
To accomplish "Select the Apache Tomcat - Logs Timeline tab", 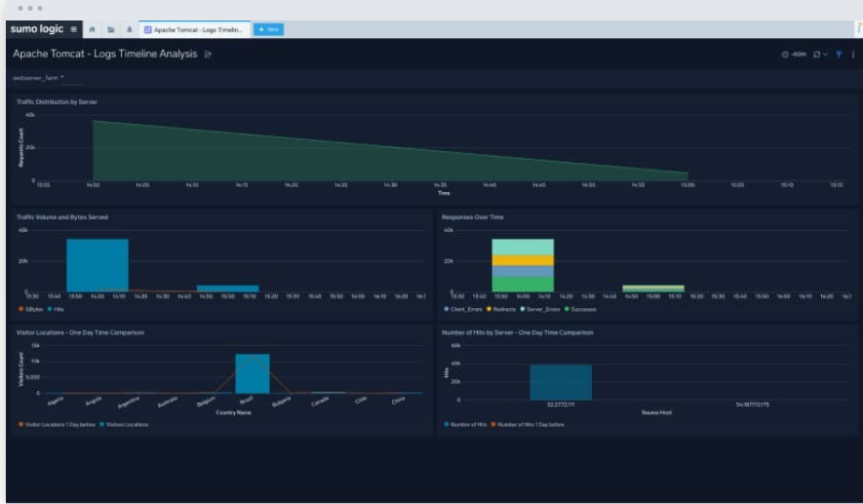I will [x=194, y=29].
